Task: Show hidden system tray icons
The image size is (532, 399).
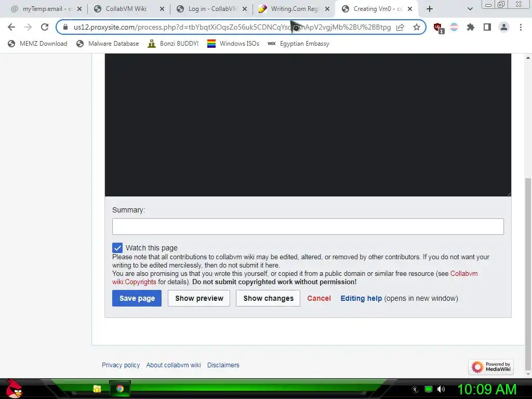Action: click(x=415, y=390)
